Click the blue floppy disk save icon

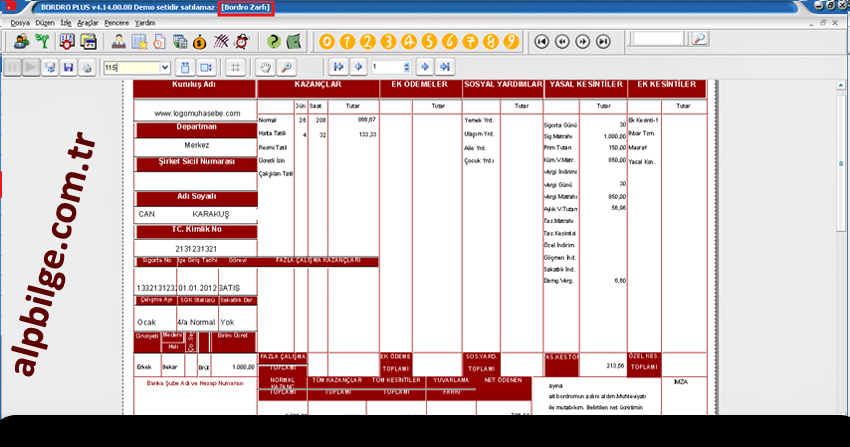pos(68,67)
